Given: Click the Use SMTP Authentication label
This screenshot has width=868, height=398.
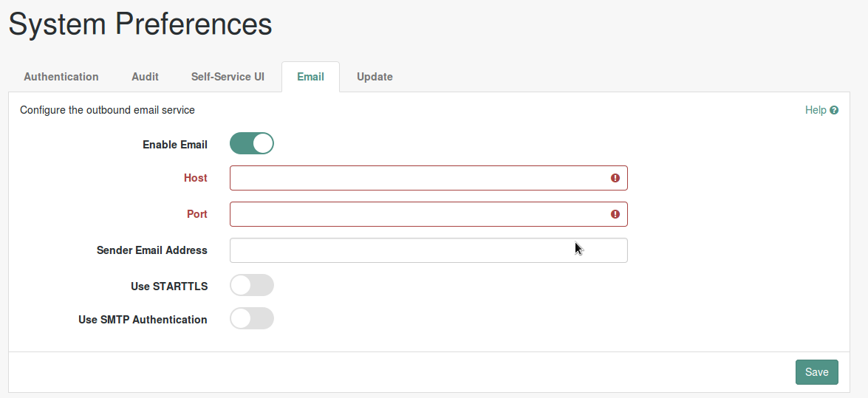Looking at the screenshot, I should click(x=143, y=320).
